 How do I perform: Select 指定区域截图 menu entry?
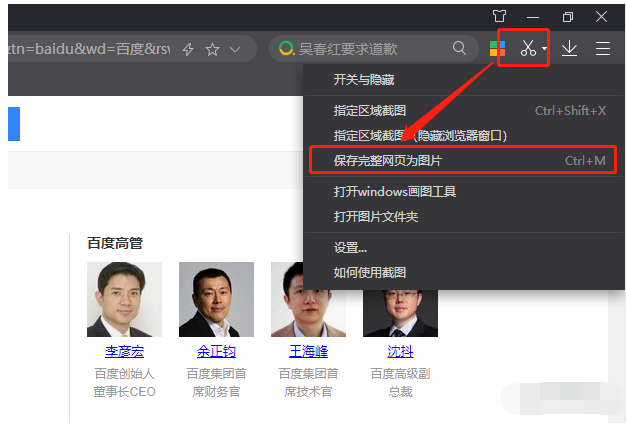[370, 110]
